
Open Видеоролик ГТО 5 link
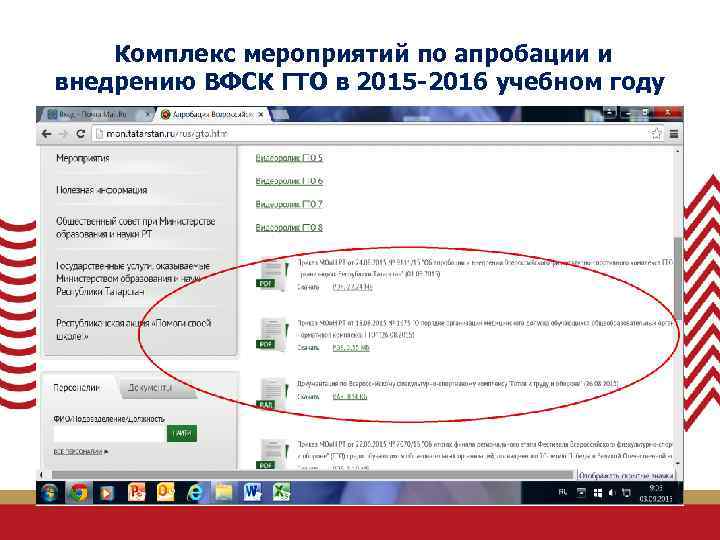pyautogui.click(x=289, y=158)
